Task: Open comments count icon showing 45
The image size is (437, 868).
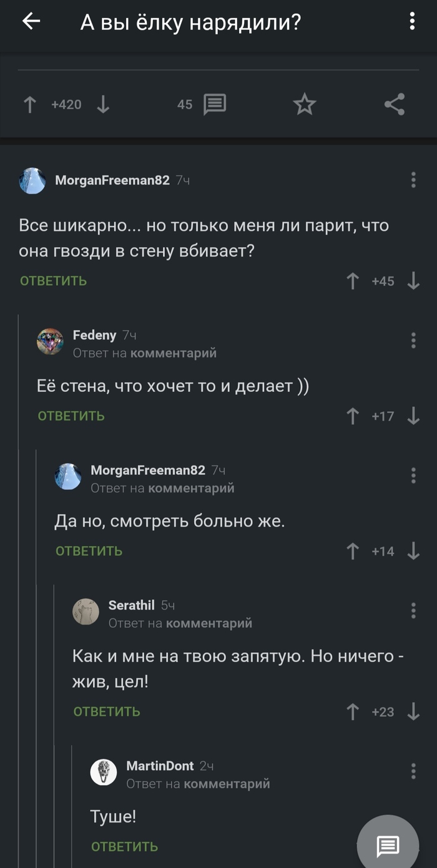Action: click(213, 104)
